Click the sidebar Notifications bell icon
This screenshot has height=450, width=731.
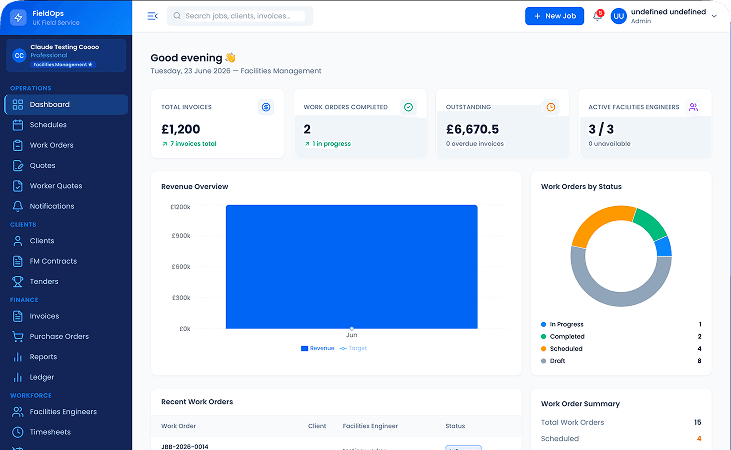tap(18, 206)
